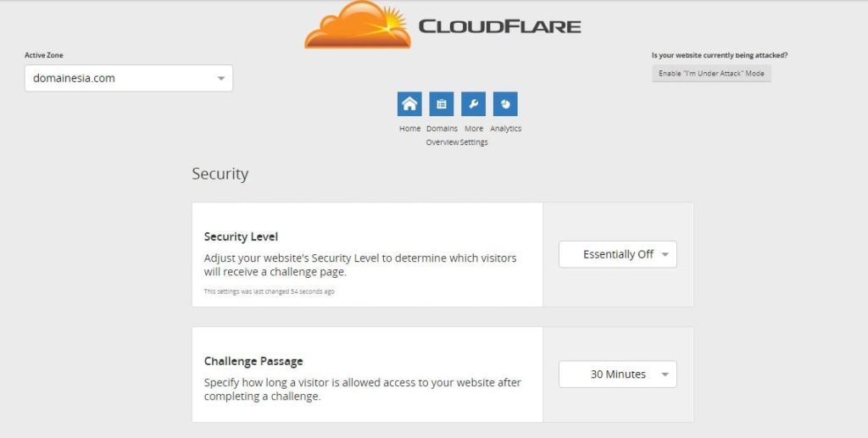868x438 pixels.
Task: Open the Challenge Passage '30 Minutes' dropdown
Action: [x=617, y=374]
